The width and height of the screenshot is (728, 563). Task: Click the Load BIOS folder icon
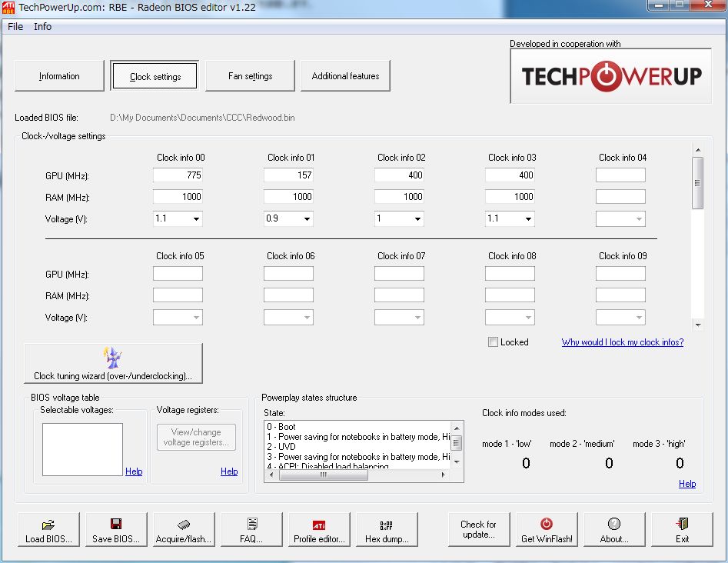click(x=48, y=525)
